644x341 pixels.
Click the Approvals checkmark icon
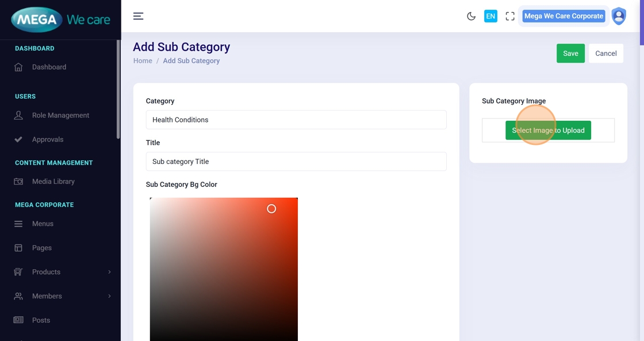pos(18,140)
